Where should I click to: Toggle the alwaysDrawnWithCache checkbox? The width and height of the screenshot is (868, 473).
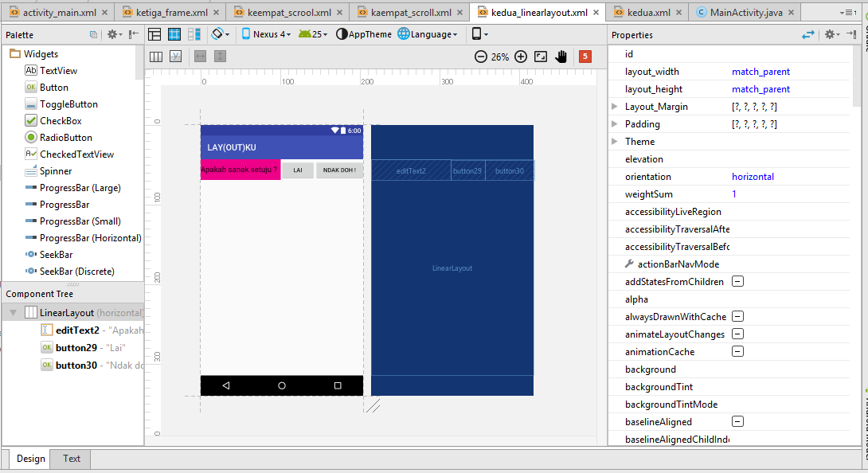tap(737, 316)
